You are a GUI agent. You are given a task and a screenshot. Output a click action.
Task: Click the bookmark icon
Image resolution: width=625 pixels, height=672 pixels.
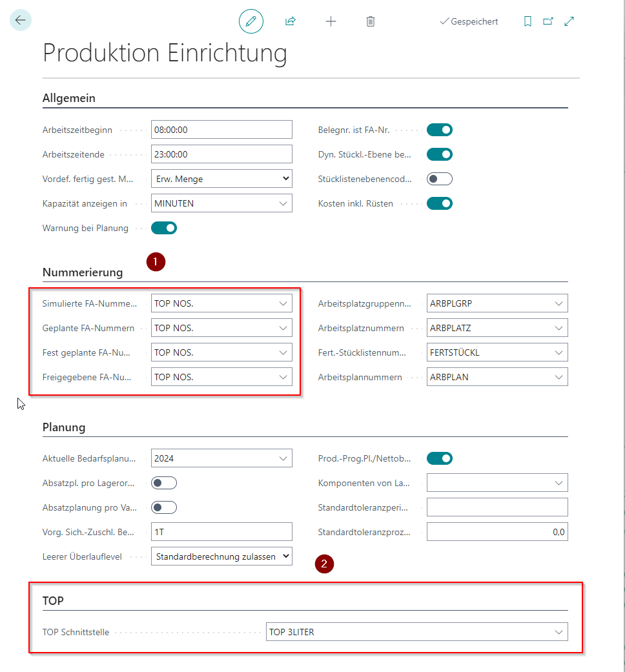528,21
